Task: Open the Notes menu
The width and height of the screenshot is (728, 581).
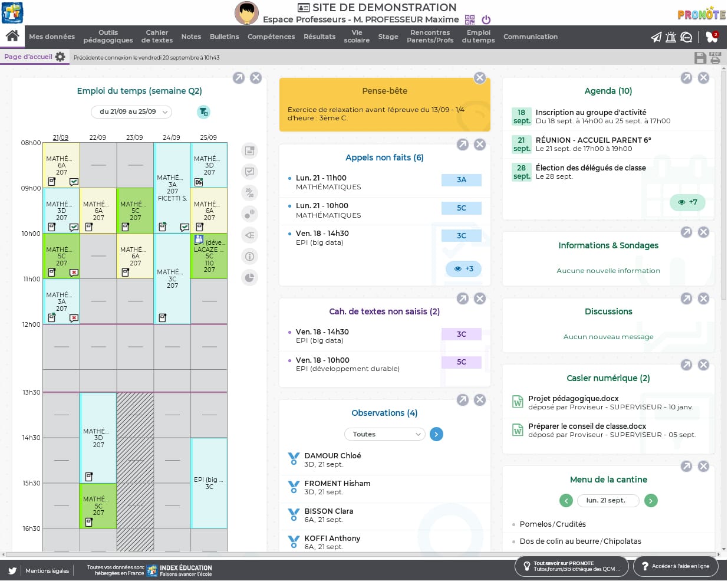Action: pos(191,37)
